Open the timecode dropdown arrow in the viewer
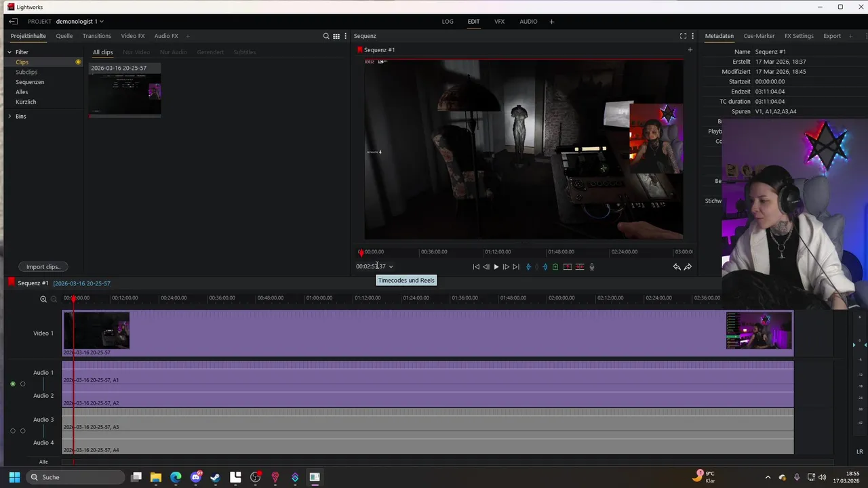The image size is (868, 488). click(x=391, y=267)
